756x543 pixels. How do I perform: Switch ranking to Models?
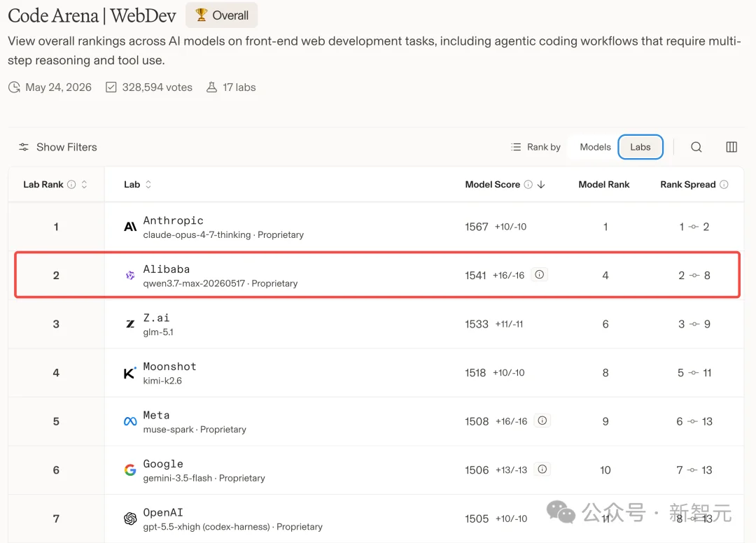[595, 147]
